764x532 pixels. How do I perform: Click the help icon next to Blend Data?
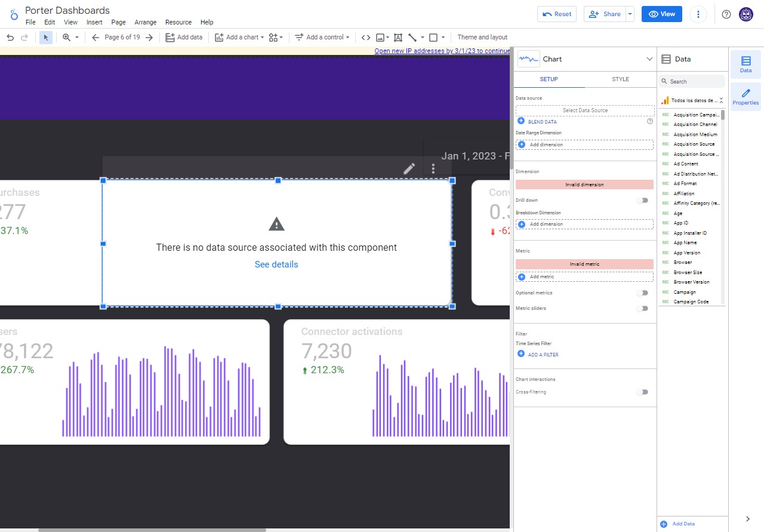(650, 121)
